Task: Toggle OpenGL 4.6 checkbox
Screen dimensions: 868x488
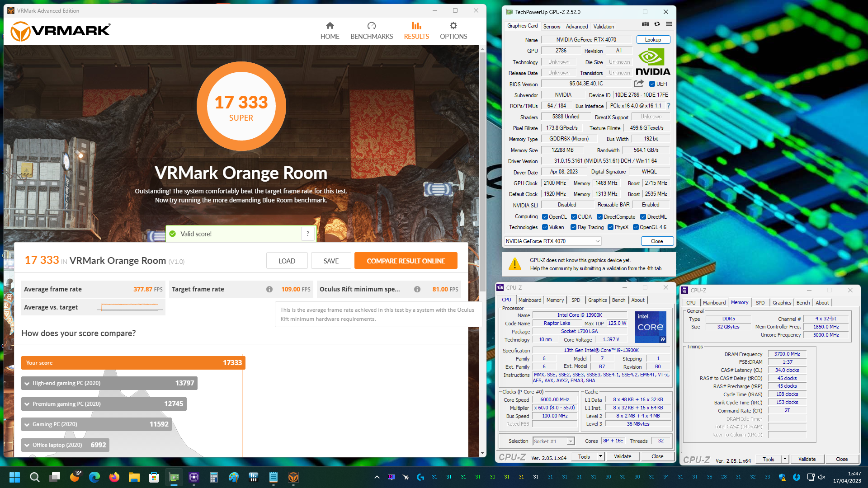Action: [636, 227]
